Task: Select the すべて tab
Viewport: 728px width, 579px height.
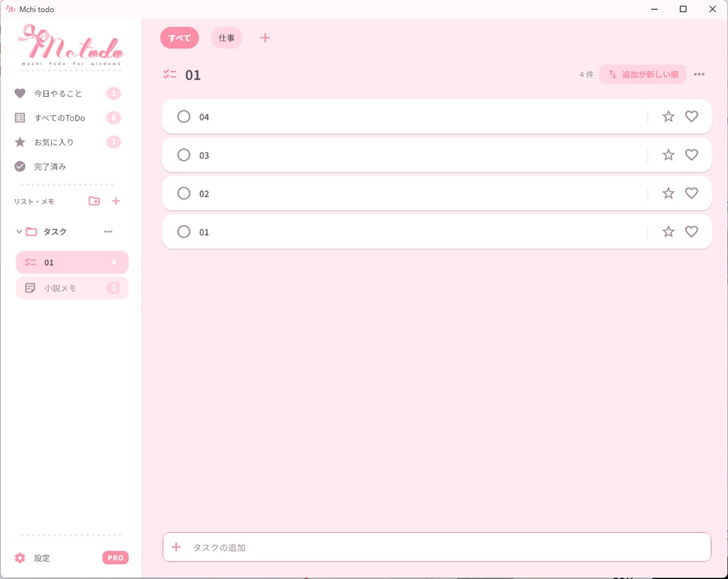Action: click(x=180, y=38)
